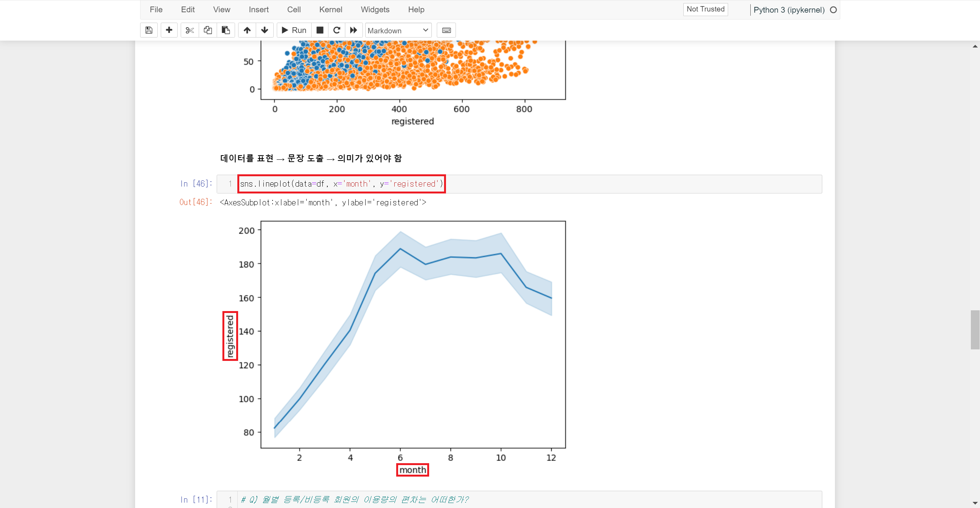Cut the selected cells
The image size is (980, 508).
pyautogui.click(x=189, y=30)
